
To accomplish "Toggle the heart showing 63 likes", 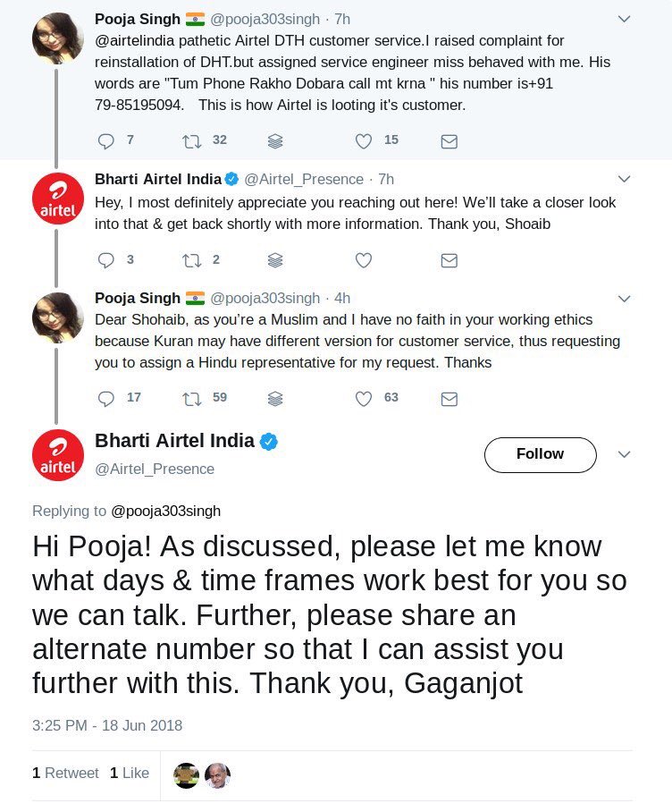I will click(362, 398).
